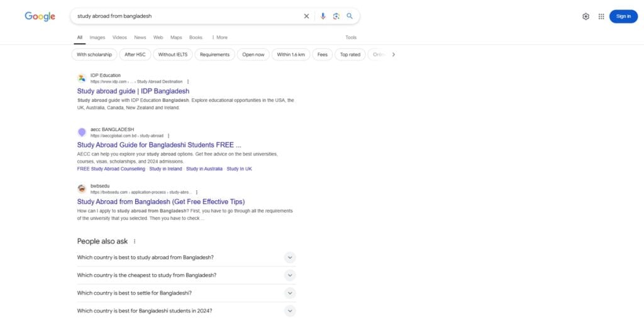Apply the Without IELTS filter chip
The width and height of the screenshot is (644, 318).
click(x=173, y=54)
